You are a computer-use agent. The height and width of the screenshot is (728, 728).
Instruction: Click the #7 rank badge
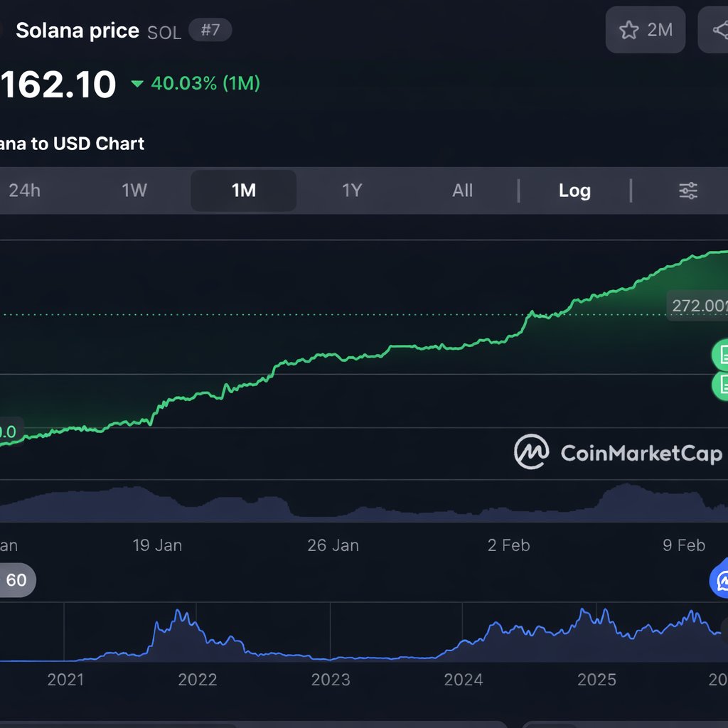pos(210,30)
